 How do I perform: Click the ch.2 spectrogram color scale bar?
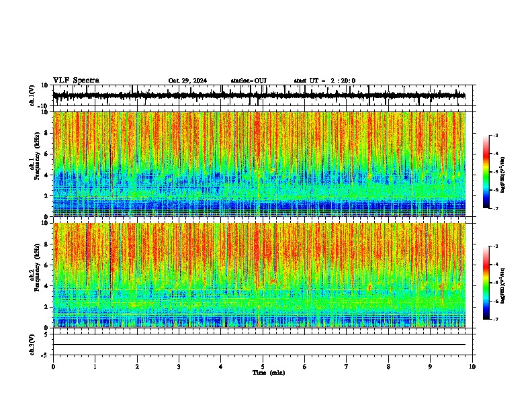click(486, 283)
